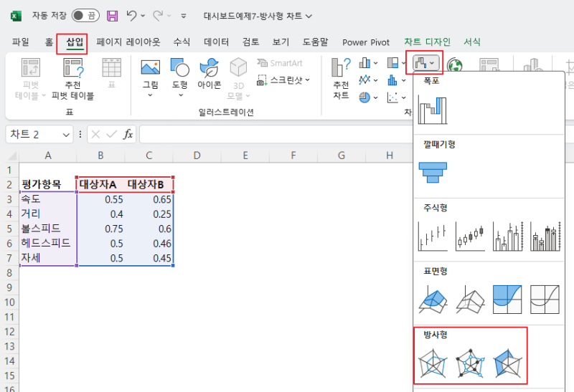574x392 pixels.
Task: Select the high-low-close stock chart
Action: tap(433, 236)
